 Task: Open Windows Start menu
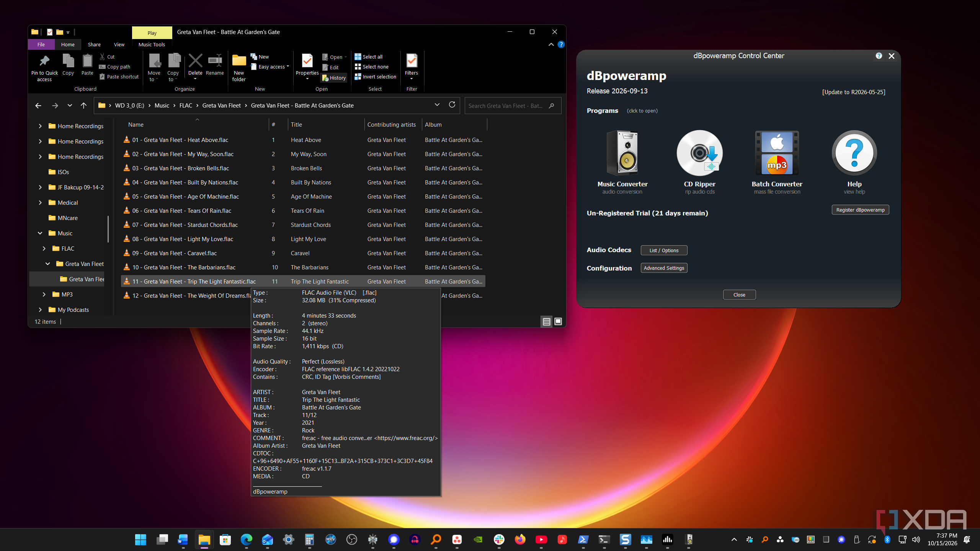(x=140, y=540)
